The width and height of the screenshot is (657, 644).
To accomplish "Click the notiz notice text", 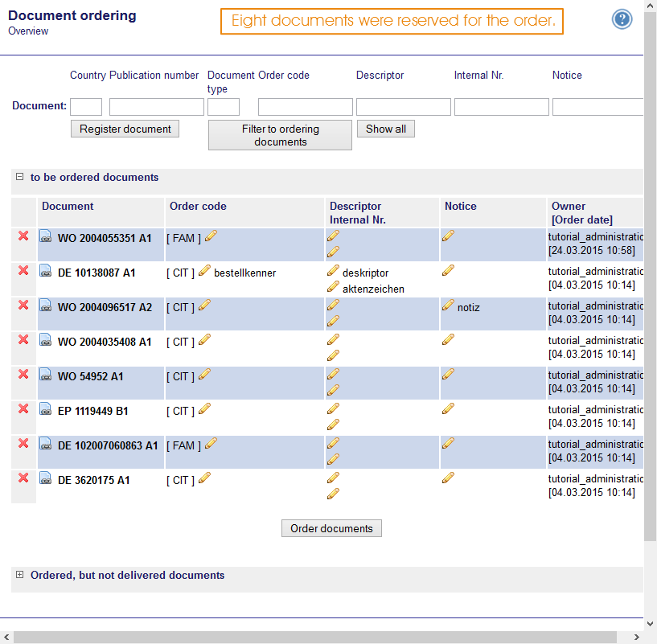I will tap(469, 308).
